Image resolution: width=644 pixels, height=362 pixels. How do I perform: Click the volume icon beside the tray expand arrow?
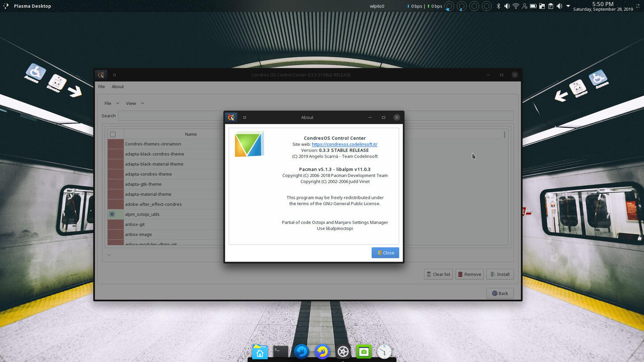point(559,6)
